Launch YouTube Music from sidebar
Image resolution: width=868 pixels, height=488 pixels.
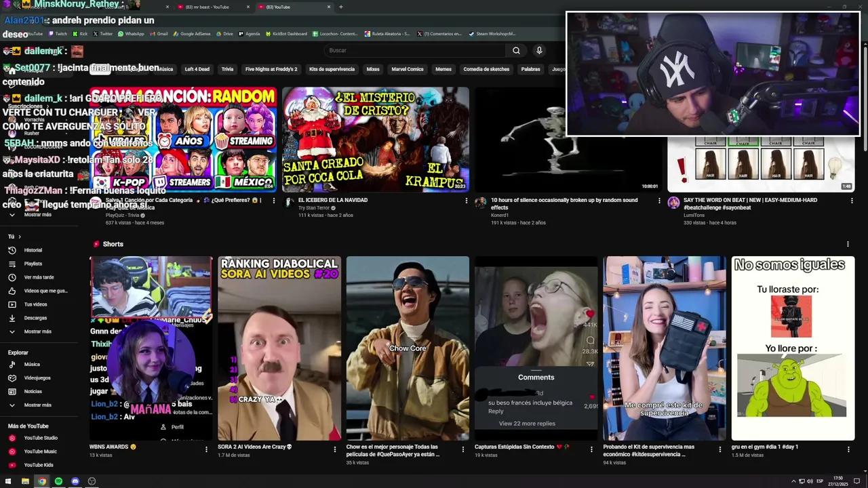[40, 451]
